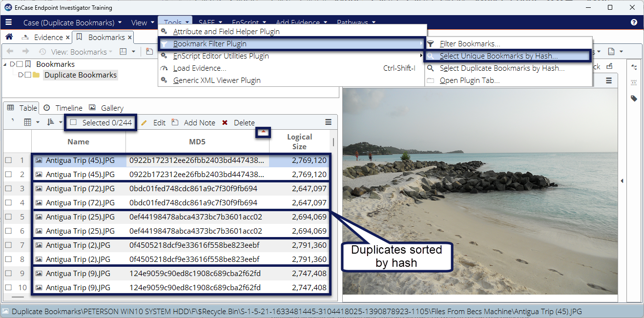Tick the checkbox for row 6
644x318 pixels.
[x=8, y=231]
